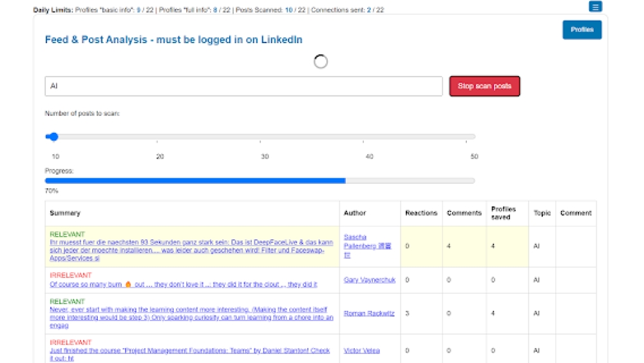644x363 pixels.
Task: Set slider at the 30 tick mark
Action: point(260,137)
